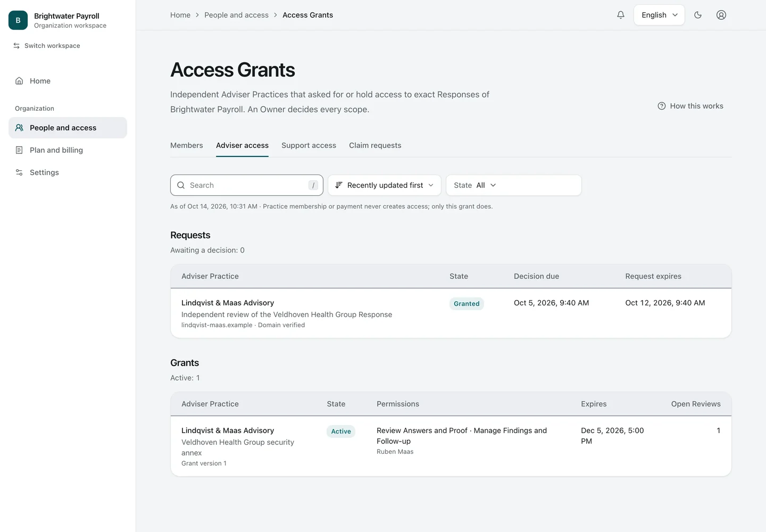Go to the Claim requests tab
Viewport: 766px width, 532px height.
(x=375, y=145)
